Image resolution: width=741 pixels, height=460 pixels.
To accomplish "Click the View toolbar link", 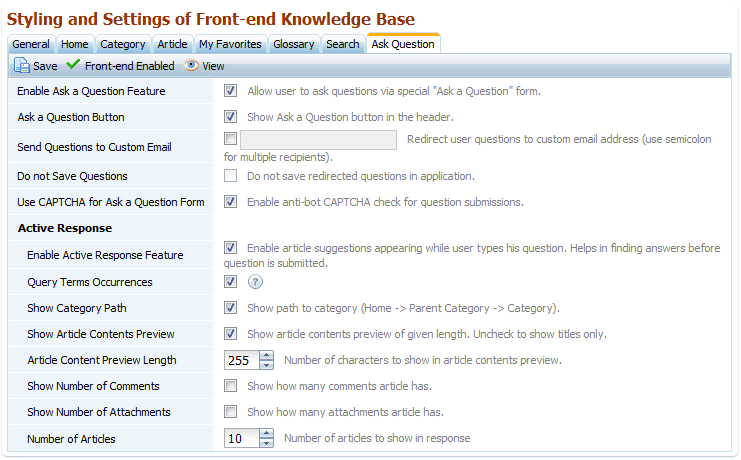I will 213,66.
